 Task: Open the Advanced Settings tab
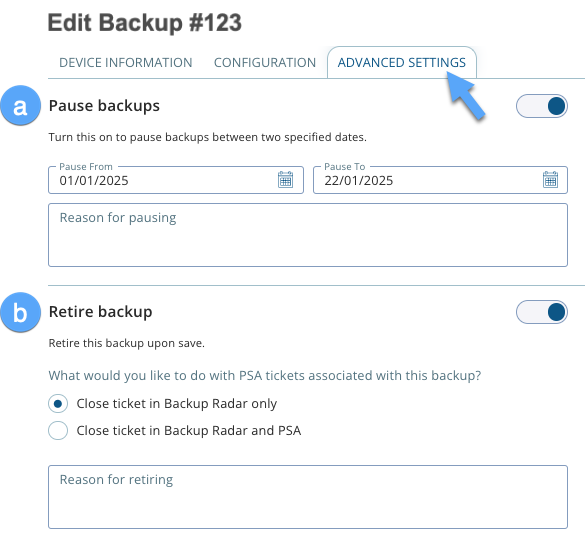click(402, 63)
